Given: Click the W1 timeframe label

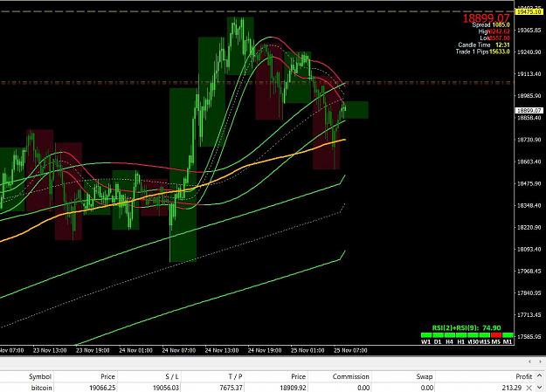Looking at the screenshot, I should pyautogui.click(x=425, y=342).
